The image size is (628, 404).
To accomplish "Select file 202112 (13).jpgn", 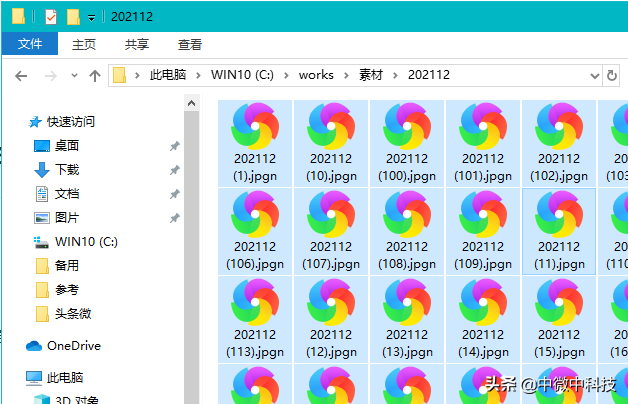I will coord(407,320).
